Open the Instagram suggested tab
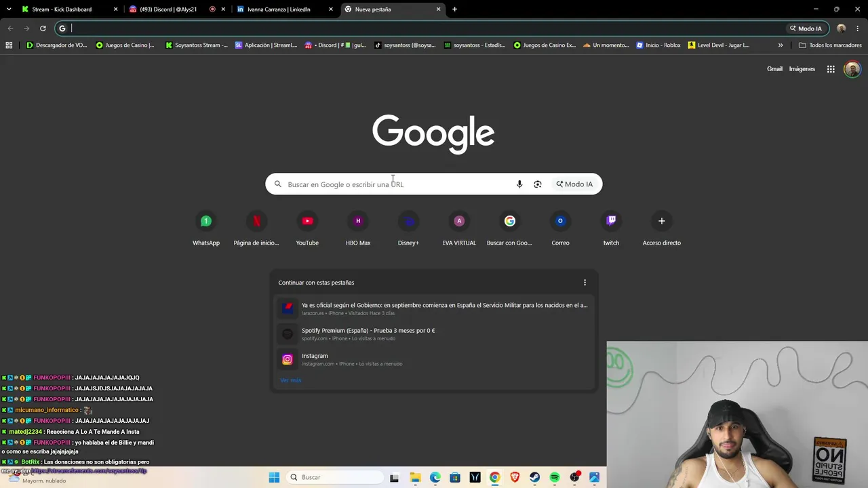Viewport: 868px width, 488px height. pyautogui.click(x=434, y=359)
